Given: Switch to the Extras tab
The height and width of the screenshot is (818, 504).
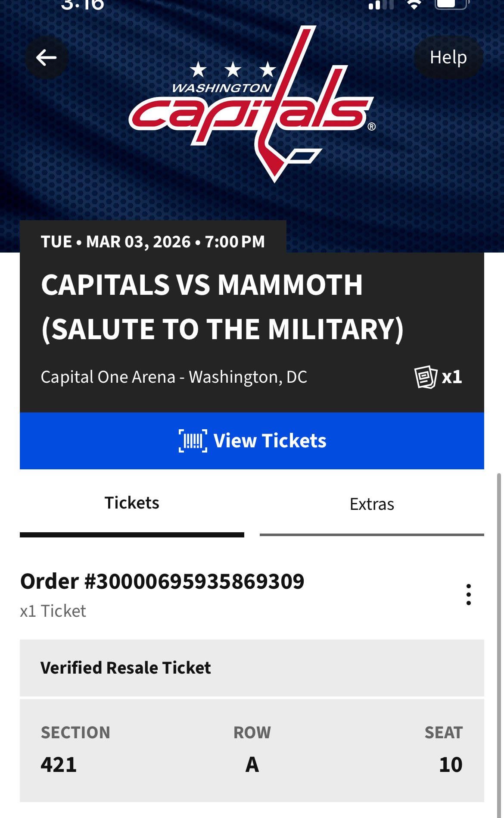Looking at the screenshot, I should tap(372, 504).
